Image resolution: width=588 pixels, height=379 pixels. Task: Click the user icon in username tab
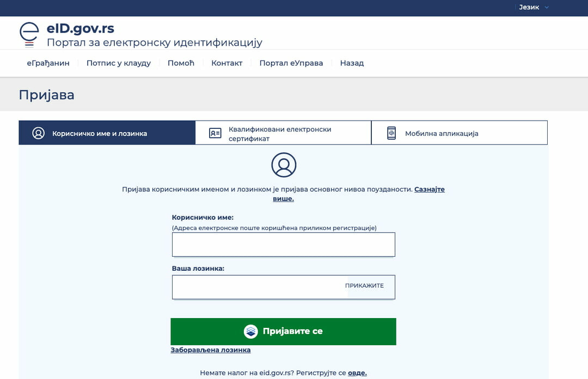coord(38,133)
